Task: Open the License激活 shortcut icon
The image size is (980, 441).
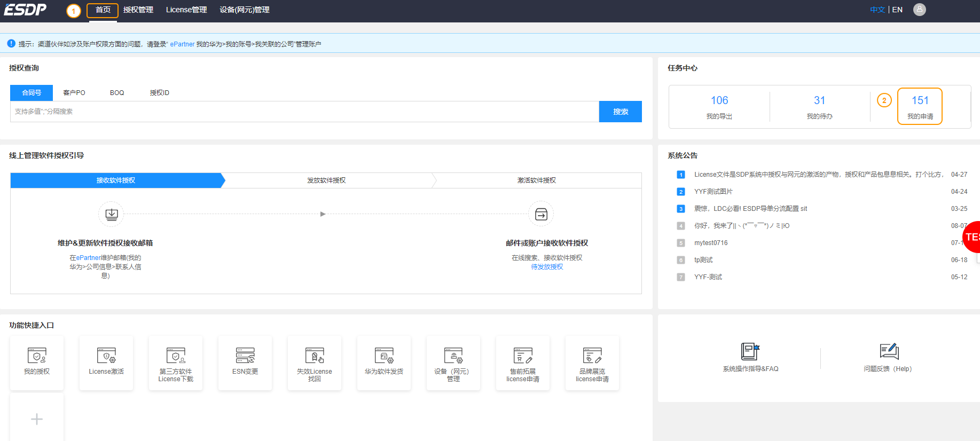Action: pyautogui.click(x=106, y=356)
